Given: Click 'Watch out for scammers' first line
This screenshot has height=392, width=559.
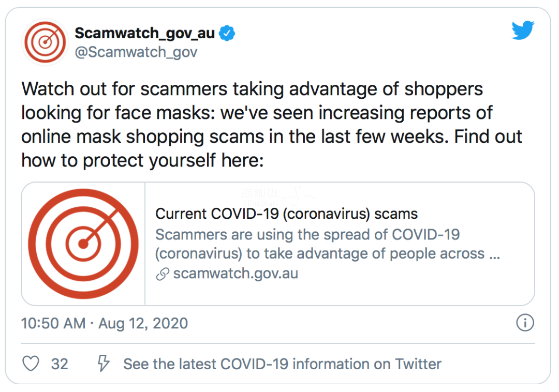Looking at the screenshot, I should 252,89.
